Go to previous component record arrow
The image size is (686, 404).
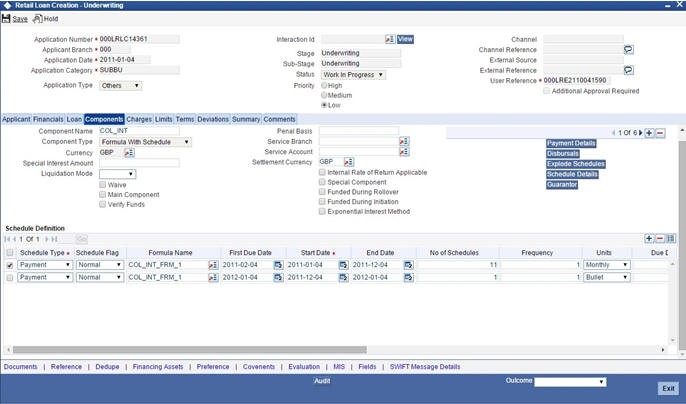(x=613, y=133)
